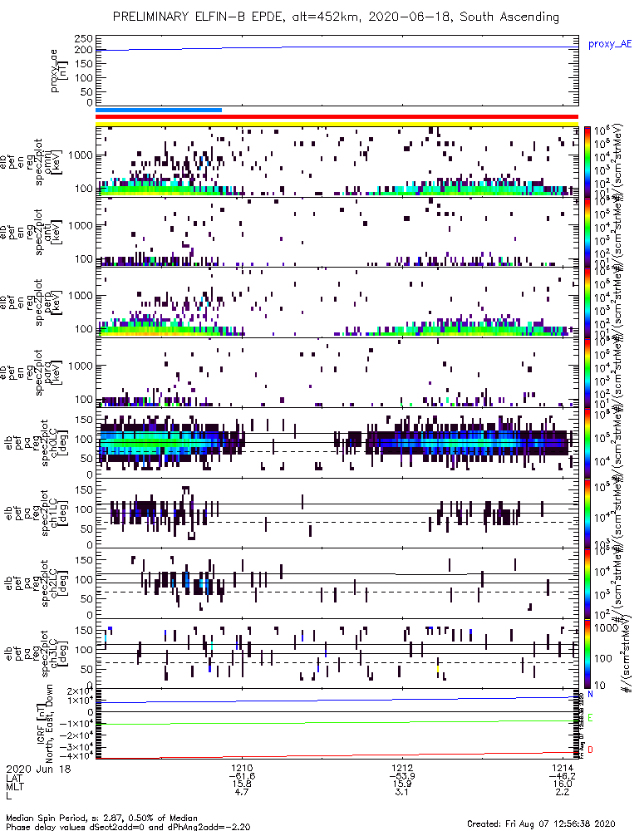Viewport: 644px width, 831px height.
Task: Click the L-shell value '2.2'
Action: pyautogui.click(x=563, y=792)
